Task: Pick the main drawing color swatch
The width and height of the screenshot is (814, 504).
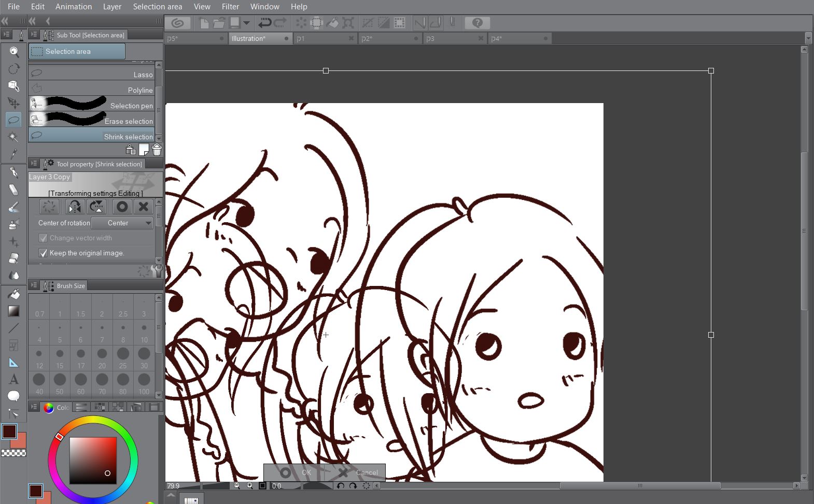Action: pos(9,431)
